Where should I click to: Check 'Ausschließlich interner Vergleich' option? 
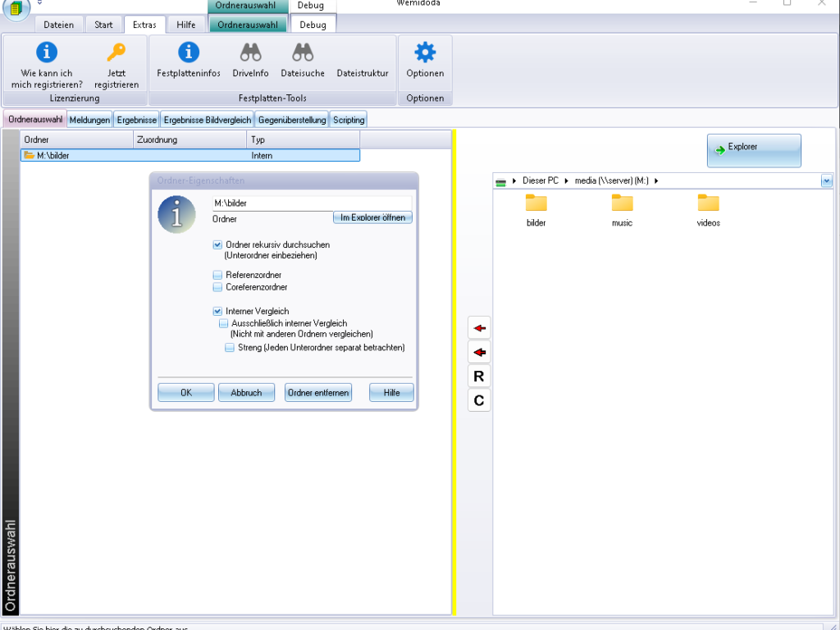pos(223,323)
